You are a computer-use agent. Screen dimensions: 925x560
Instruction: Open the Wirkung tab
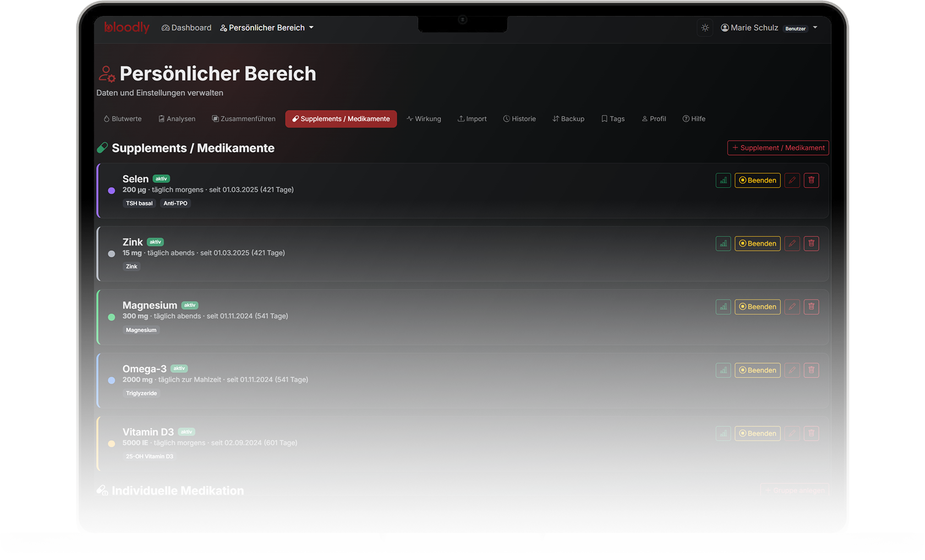[x=424, y=119]
